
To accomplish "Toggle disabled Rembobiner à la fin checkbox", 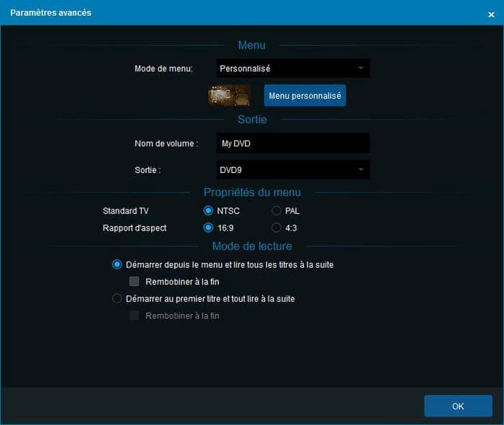I will (x=134, y=316).
